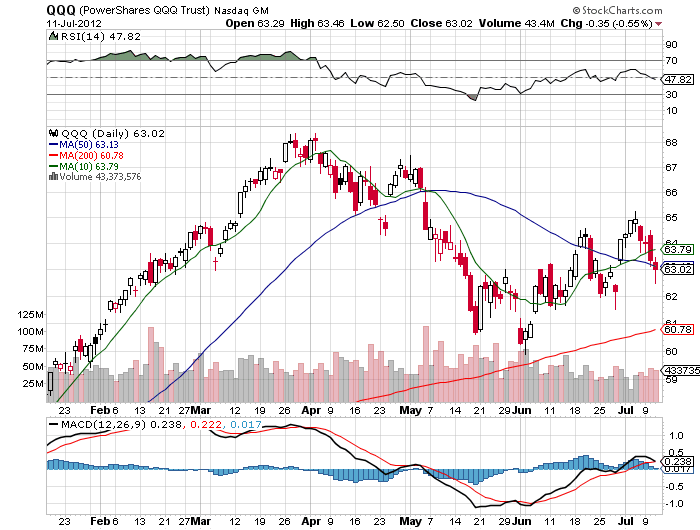The width and height of the screenshot is (700, 530).
Task: Click the 125M volume scale label
Action: tap(30, 315)
